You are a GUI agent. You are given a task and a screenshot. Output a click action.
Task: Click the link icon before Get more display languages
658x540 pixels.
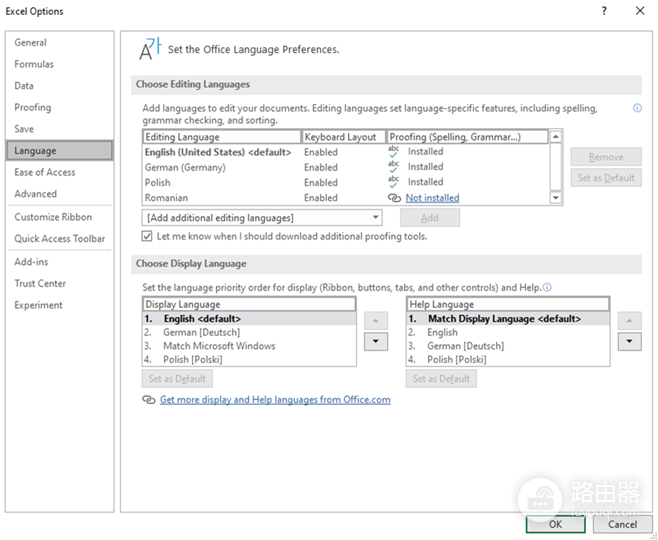tap(149, 399)
